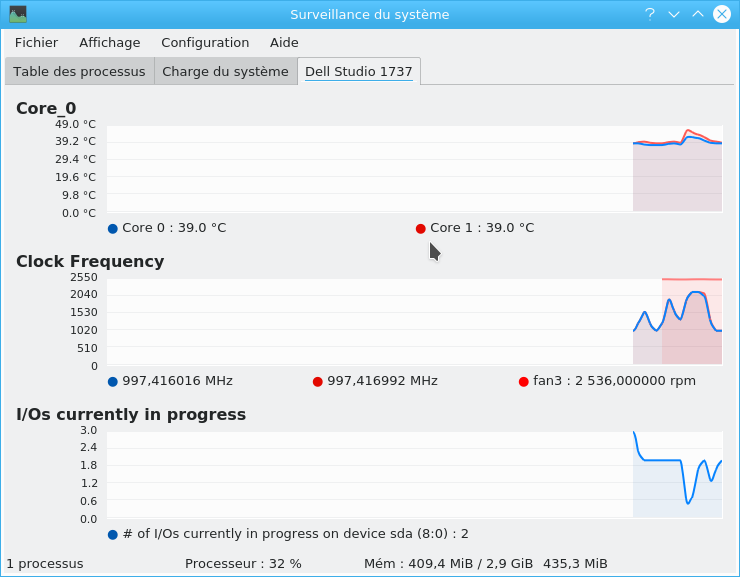The height and width of the screenshot is (577, 740).
Task: Click the I/Os currently in progress title
Action: pyautogui.click(x=131, y=414)
